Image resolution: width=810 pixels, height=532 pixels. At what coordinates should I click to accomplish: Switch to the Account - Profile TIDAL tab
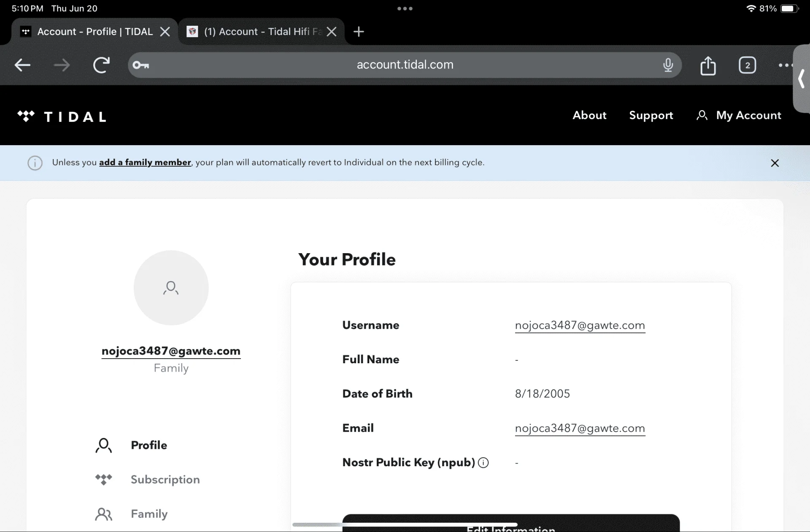[x=94, y=32]
